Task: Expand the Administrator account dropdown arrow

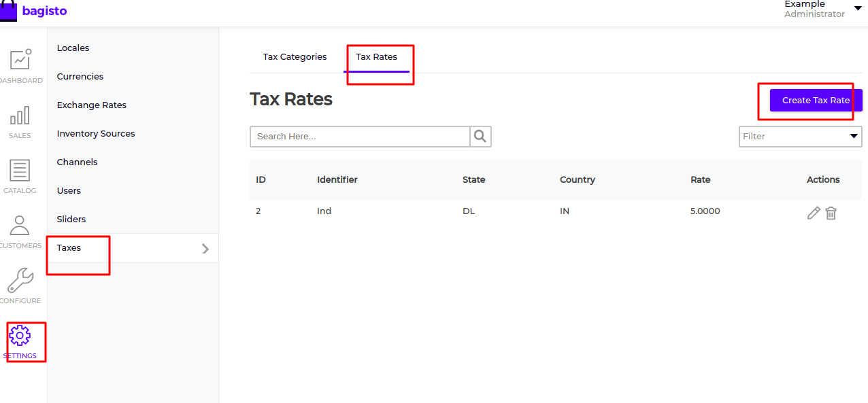Action: click(858, 8)
